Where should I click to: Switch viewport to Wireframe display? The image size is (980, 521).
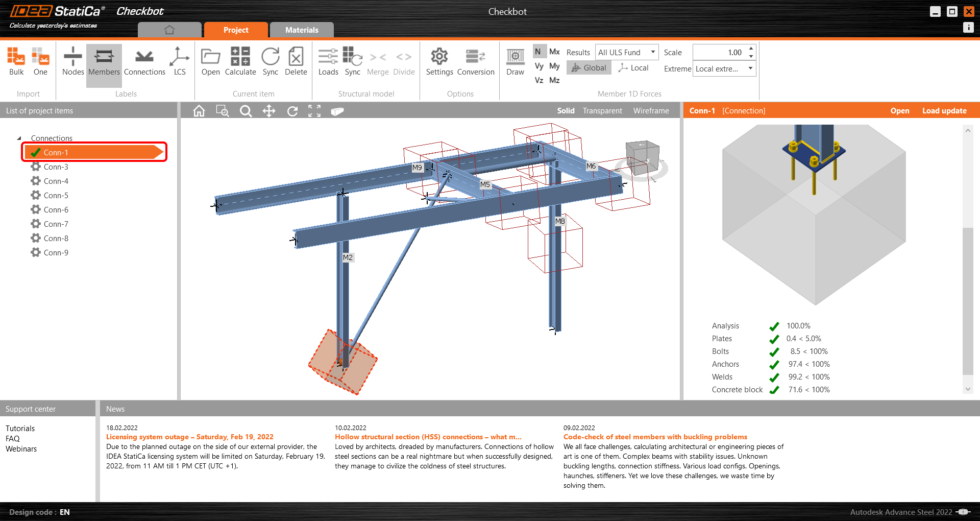coord(651,110)
